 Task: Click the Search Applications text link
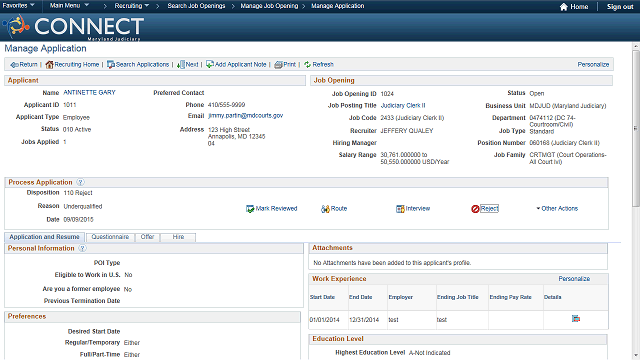point(142,64)
